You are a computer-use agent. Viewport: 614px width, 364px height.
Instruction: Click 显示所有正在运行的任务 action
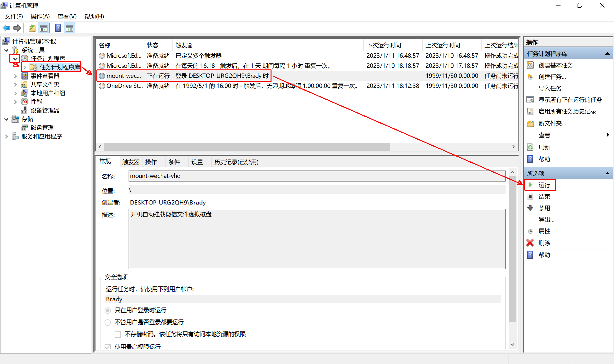(x=570, y=100)
